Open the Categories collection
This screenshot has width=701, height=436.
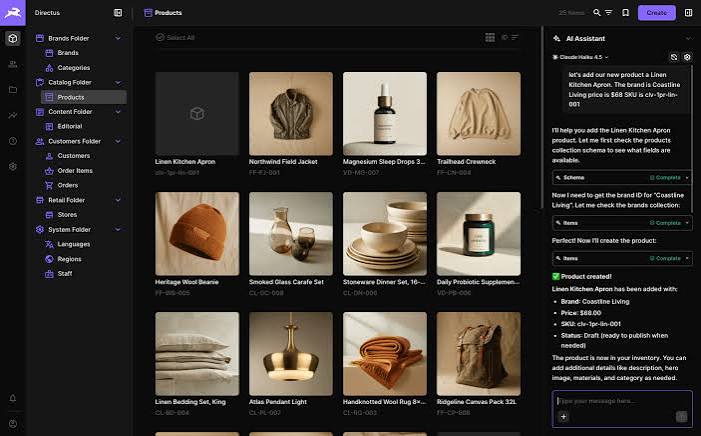point(73,68)
